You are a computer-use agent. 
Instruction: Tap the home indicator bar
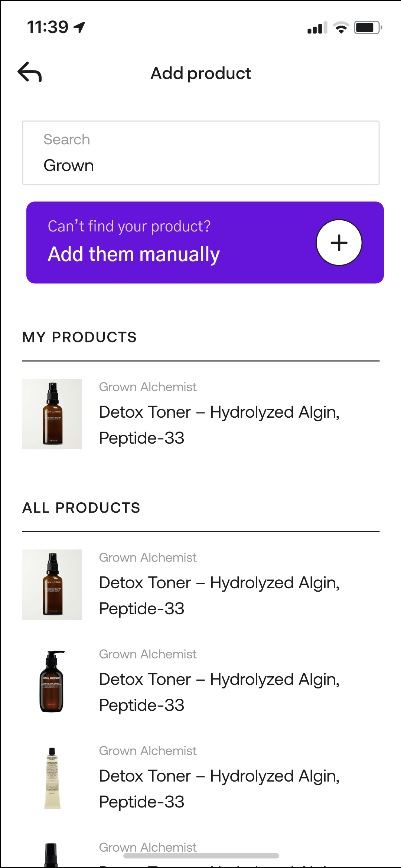pos(201,856)
